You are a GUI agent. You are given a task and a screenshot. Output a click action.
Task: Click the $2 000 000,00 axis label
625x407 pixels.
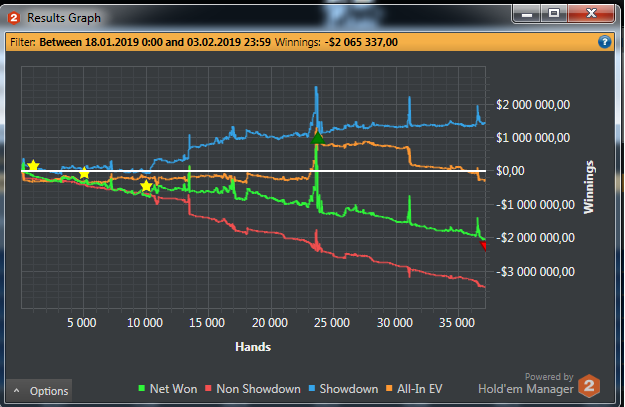point(533,105)
